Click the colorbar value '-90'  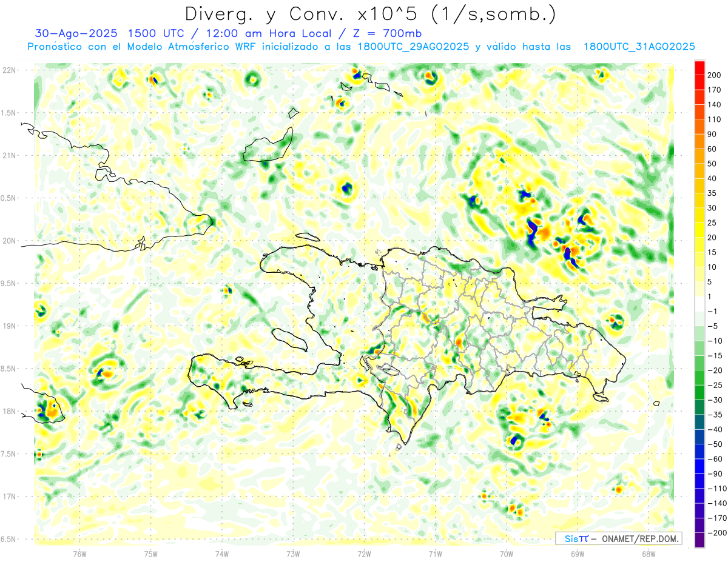tap(716, 473)
